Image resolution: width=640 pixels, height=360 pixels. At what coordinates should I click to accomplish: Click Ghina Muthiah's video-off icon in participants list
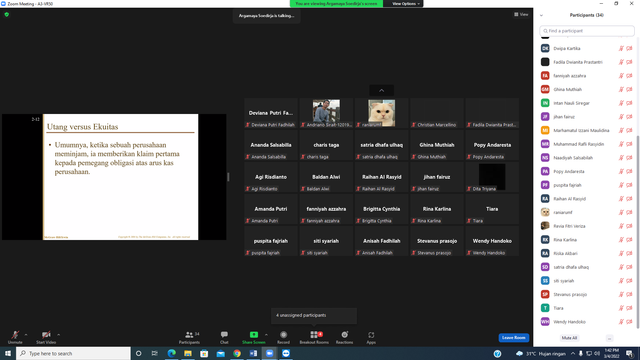[629, 89]
